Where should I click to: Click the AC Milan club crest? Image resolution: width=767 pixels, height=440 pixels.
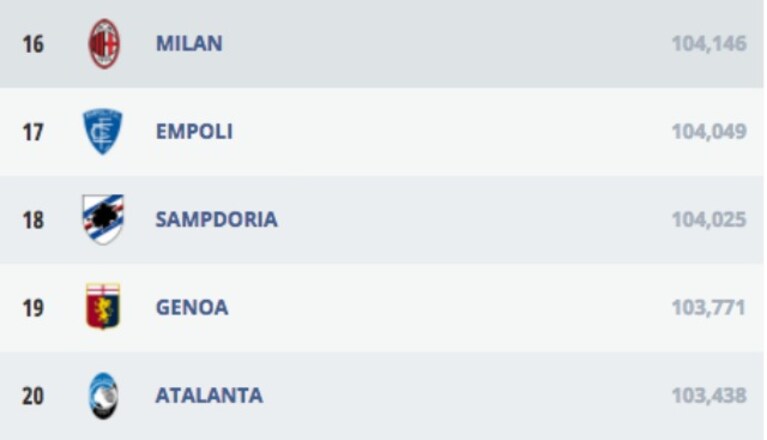tap(104, 44)
